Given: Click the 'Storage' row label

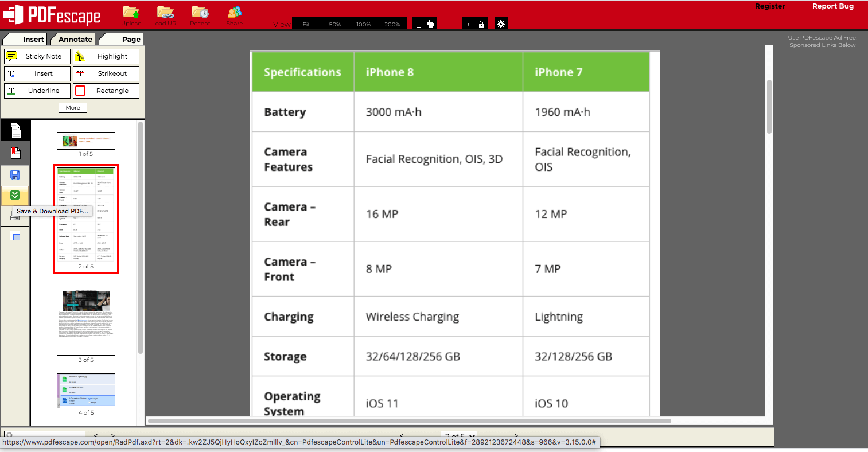Looking at the screenshot, I should click(x=285, y=357).
